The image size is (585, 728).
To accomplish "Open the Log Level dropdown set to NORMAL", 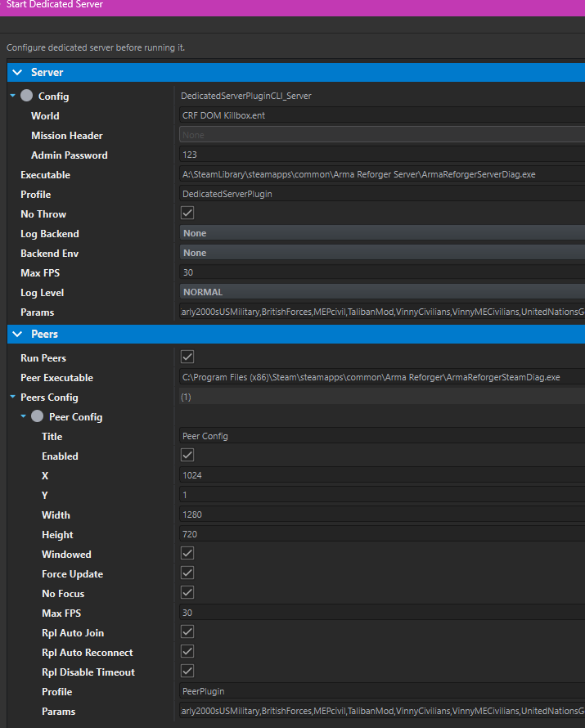I will 381,292.
